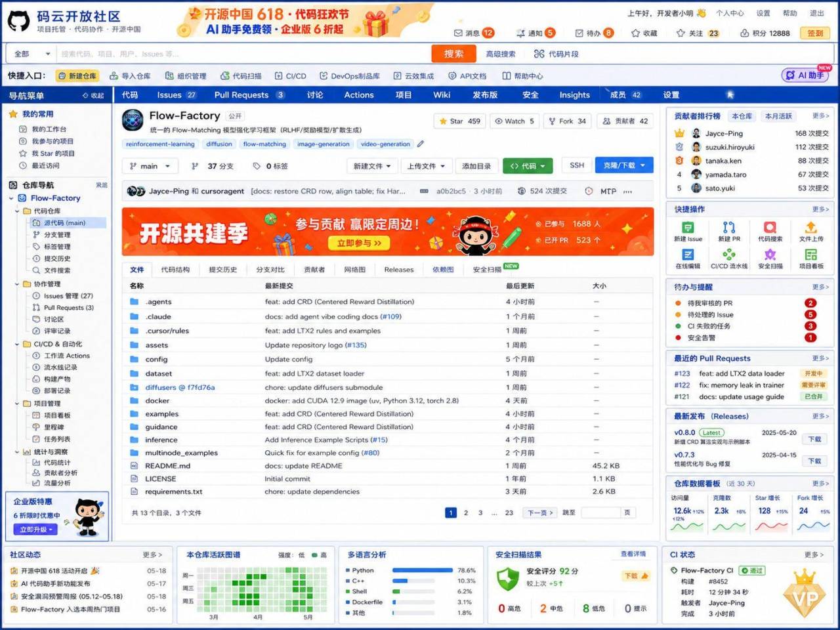Open the CI/CD 流水线 quick action
The image size is (840, 630).
click(729, 259)
